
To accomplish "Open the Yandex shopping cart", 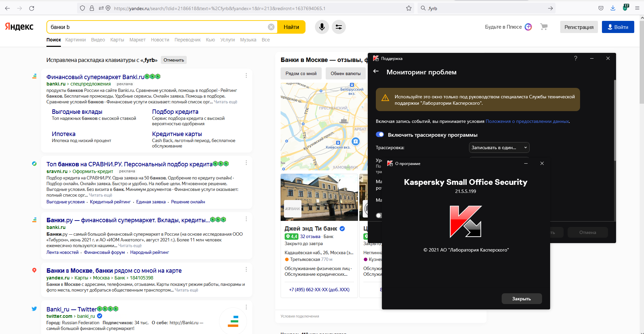I will point(544,27).
